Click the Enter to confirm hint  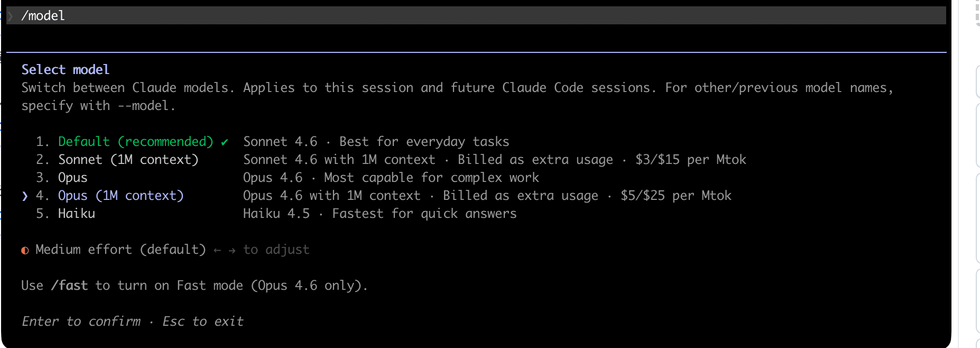[81, 322]
